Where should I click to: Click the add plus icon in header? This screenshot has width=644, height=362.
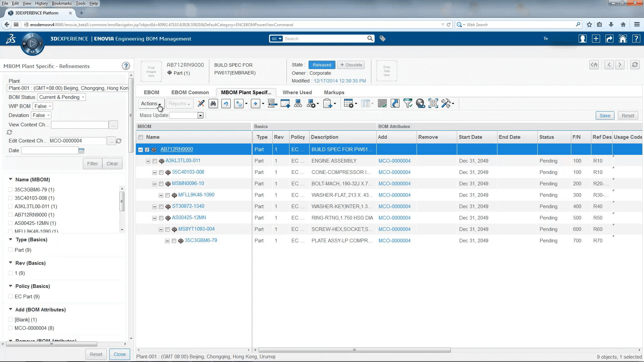[596, 39]
